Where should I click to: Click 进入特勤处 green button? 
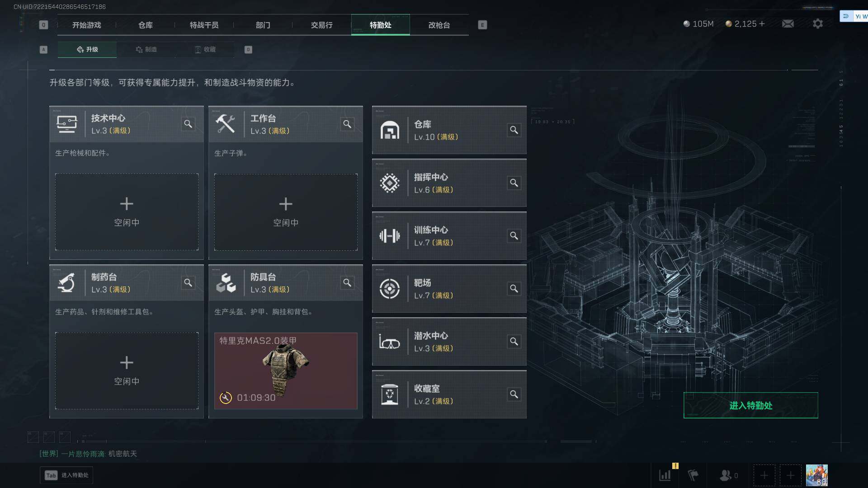(x=750, y=405)
